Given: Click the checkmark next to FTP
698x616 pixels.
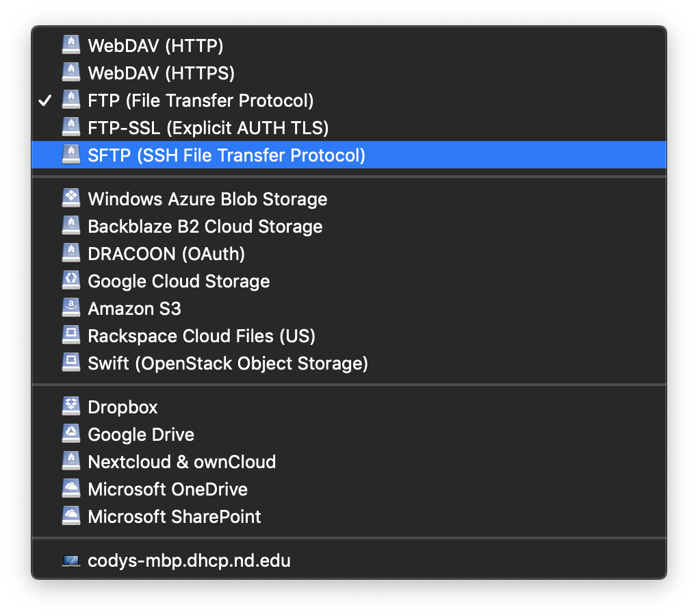Looking at the screenshot, I should coord(45,101).
